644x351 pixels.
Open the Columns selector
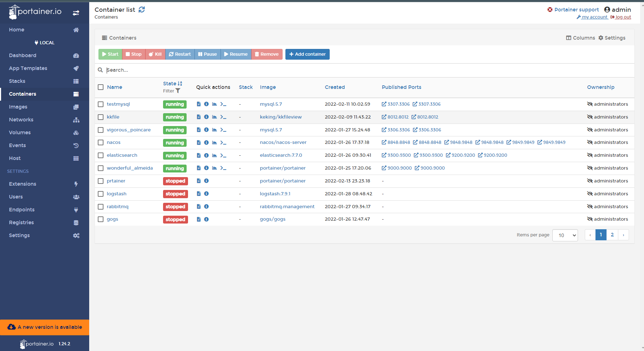(580, 38)
